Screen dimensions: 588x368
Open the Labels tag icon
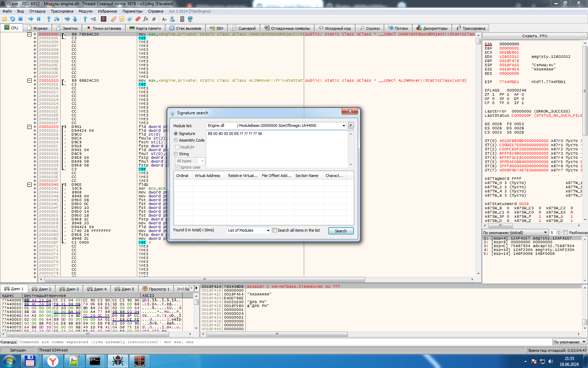(x=130, y=19)
